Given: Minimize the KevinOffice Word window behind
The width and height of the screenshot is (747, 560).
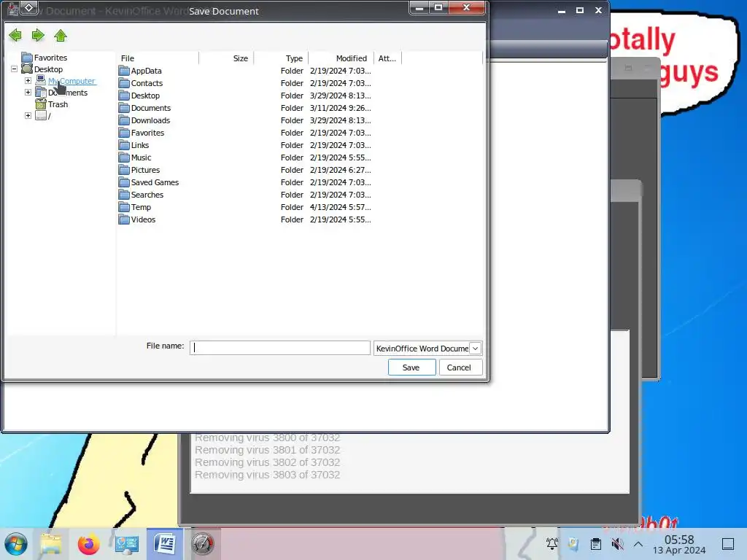Looking at the screenshot, I should pos(562,10).
